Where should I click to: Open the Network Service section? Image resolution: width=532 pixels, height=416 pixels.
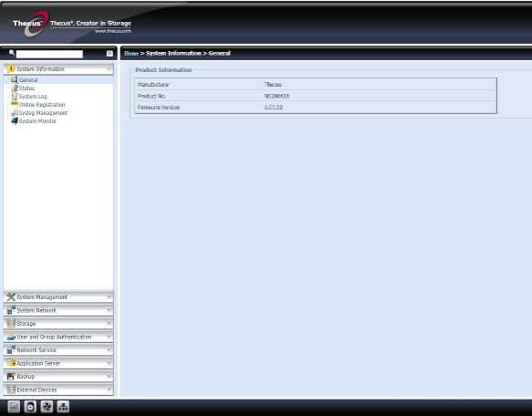(x=58, y=350)
